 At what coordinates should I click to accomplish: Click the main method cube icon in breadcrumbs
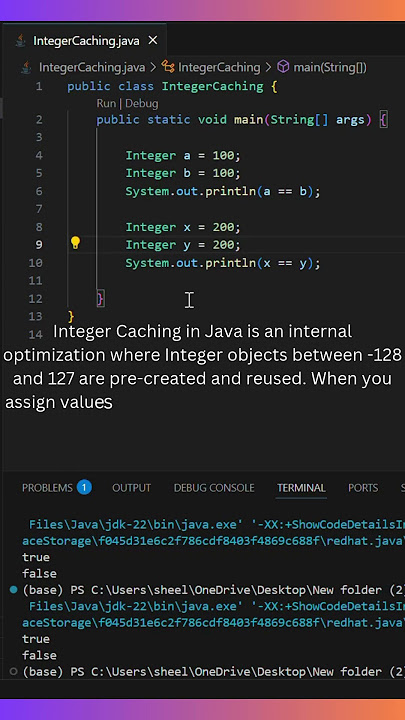[x=284, y=68]
